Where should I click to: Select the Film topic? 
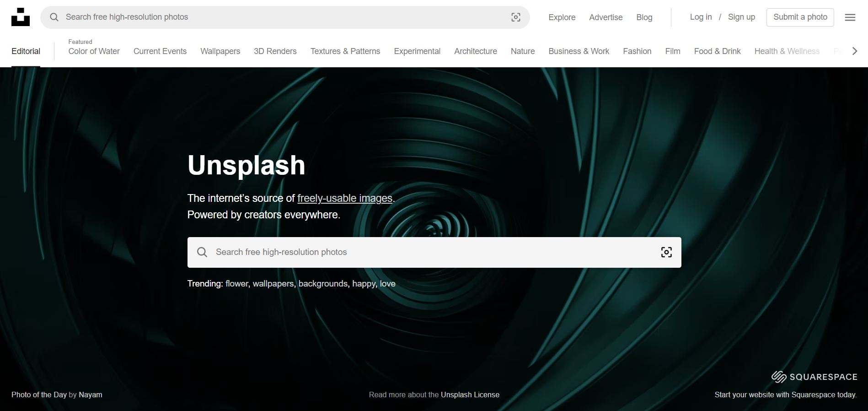[672, 51]
